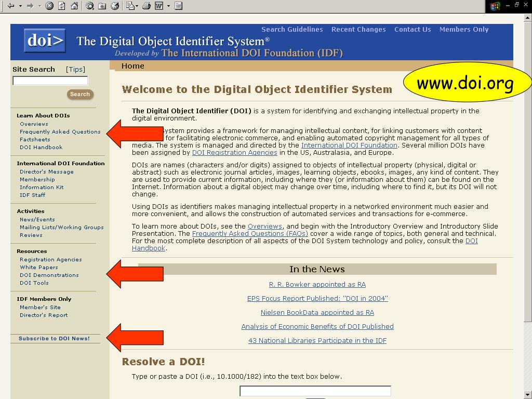Image resolution: width=532 pixels, height=399 pixels.
Task: Open Membership link in sidebar
Action: tap(37, 179)
